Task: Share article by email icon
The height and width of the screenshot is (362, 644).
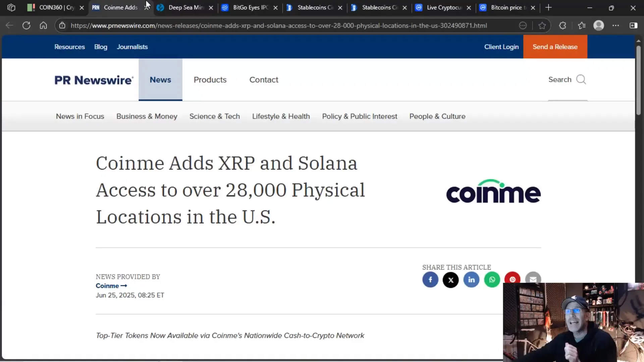Action: tap(533, 278)
